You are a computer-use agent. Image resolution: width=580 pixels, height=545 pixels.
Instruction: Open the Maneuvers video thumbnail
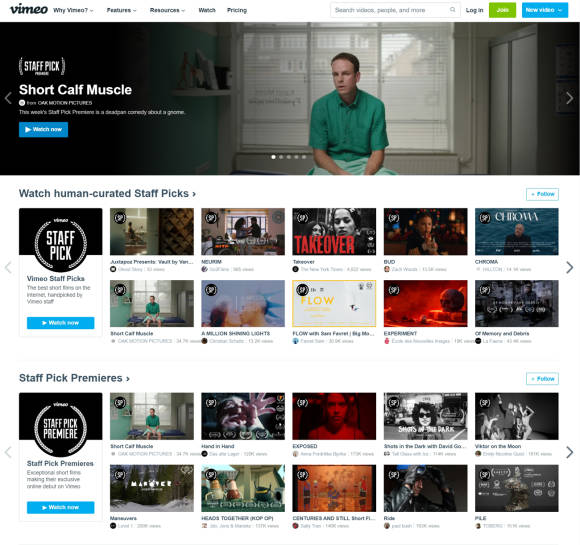(152, 488)
